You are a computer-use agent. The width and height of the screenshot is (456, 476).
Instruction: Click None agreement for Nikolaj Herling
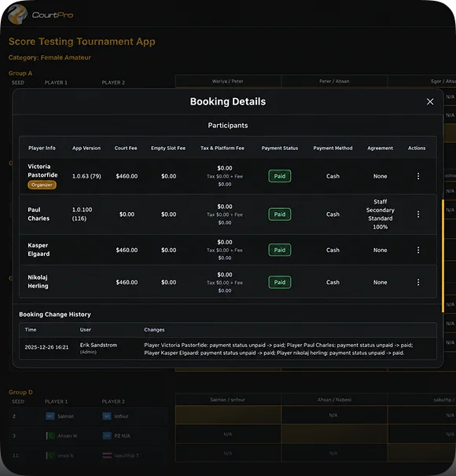pos(380,282)
